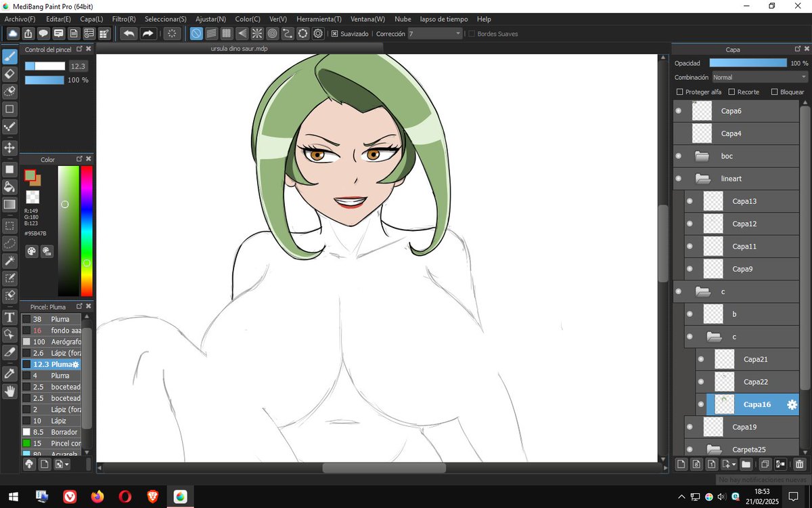Turn off snap with the blue circle icon
This screenshot has width=812, height=508.
click(x=196, y=33)
